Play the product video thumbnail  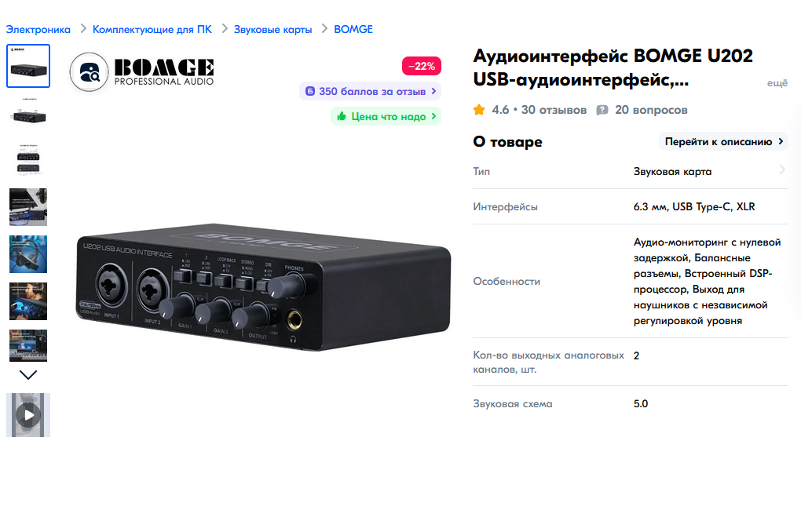(28, 415)
